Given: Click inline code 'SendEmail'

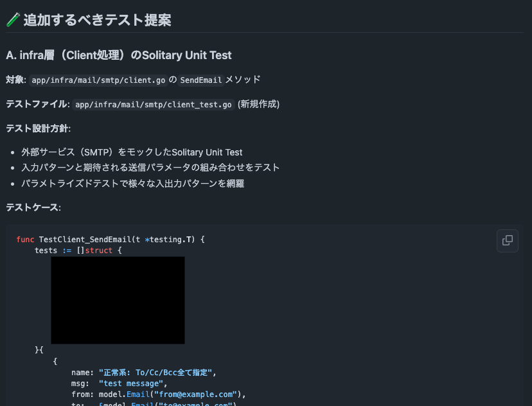Looking at the screenshot, I should point(201,80).
